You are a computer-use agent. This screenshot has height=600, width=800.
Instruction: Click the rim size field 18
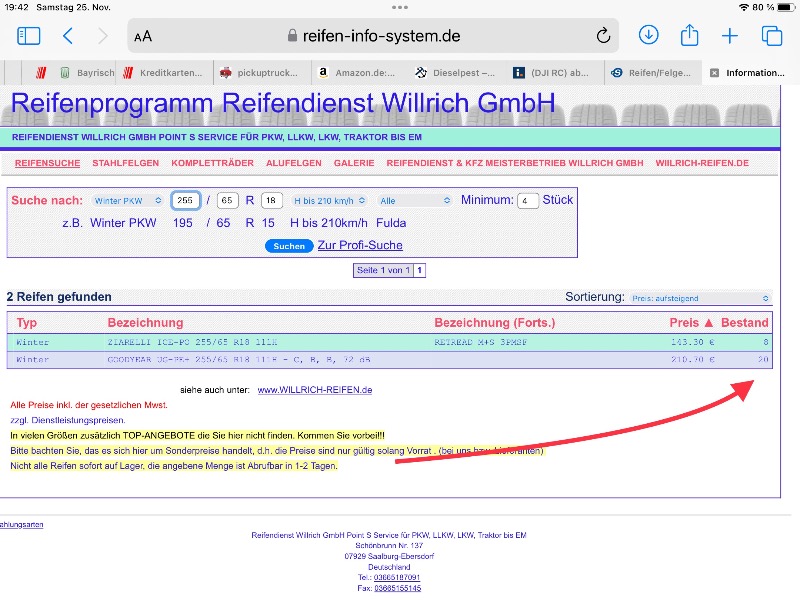click(x=271, y=201)
